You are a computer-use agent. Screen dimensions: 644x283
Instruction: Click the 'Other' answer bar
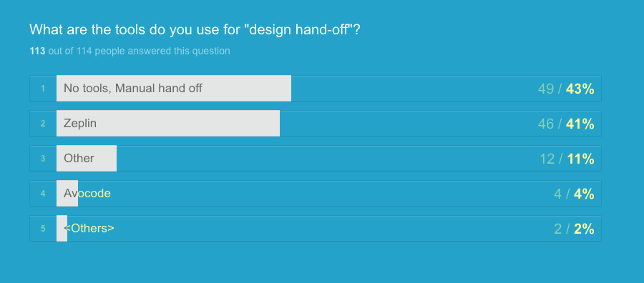pos(87,159)
